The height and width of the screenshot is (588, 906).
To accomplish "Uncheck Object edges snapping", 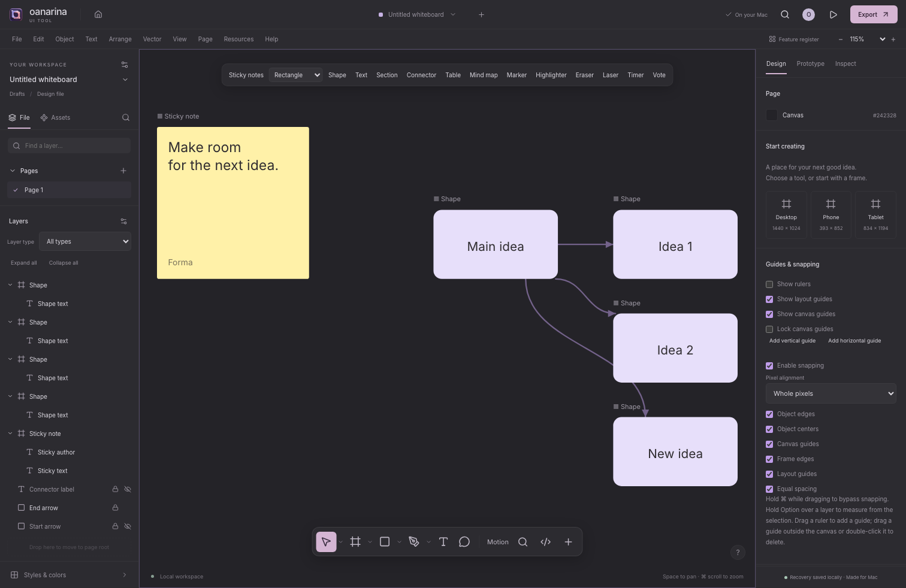I will point(769,414).
